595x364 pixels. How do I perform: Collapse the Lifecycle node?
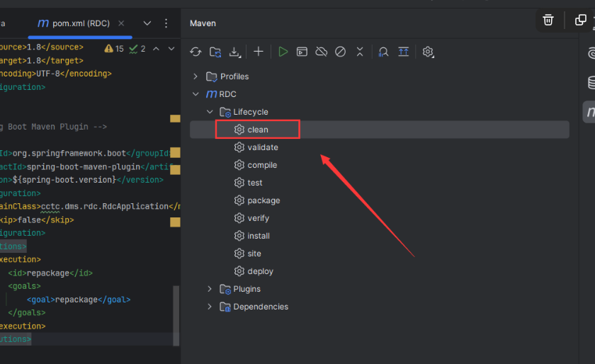tap(209, 112)
